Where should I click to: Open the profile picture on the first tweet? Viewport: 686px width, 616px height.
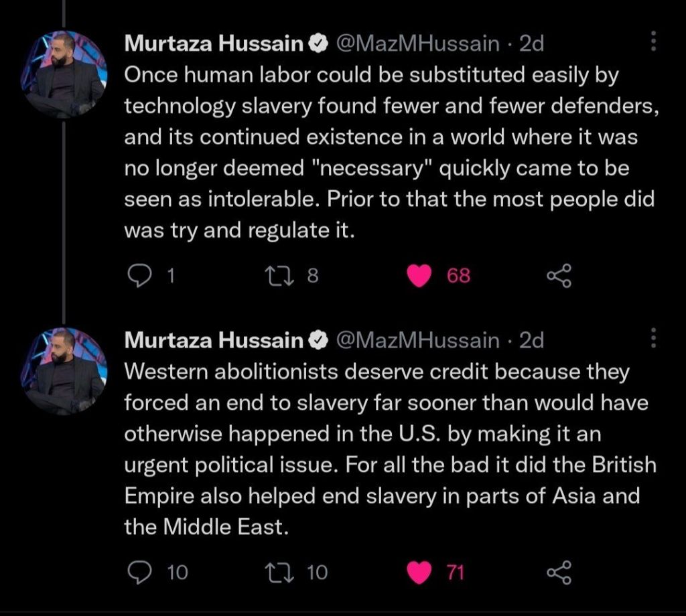(64, 74)
